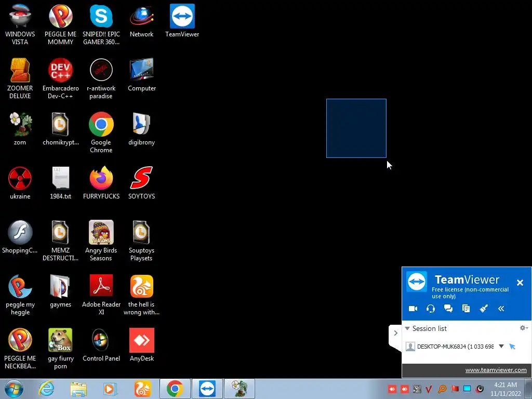
Task: Close the TeamViewer session panel
Action: point(520,283)
